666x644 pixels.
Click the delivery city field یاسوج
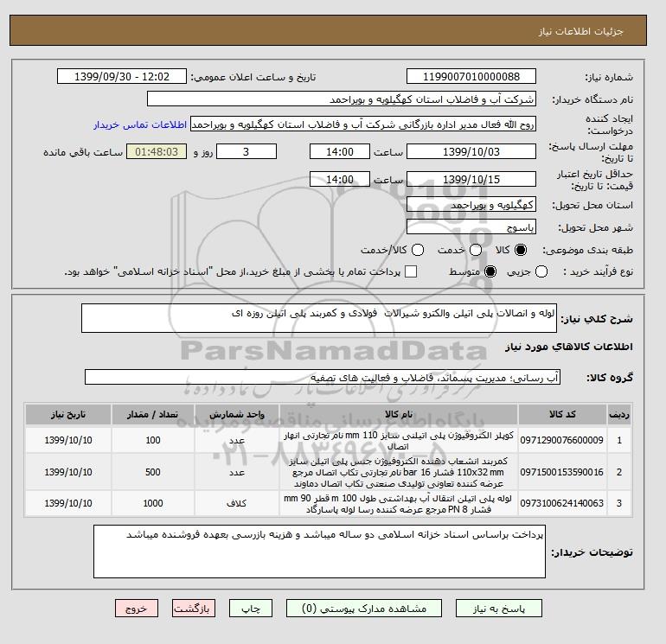471,226
